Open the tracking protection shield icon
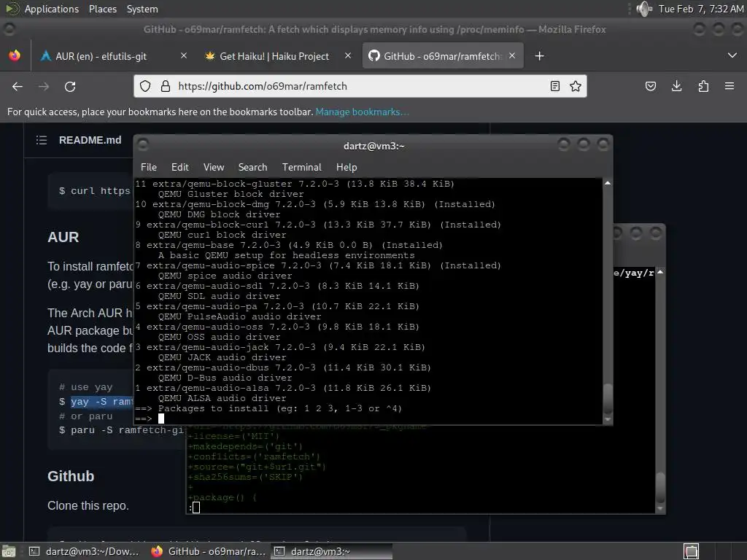This screenshot has height=560, width=747. coord(145,86)
